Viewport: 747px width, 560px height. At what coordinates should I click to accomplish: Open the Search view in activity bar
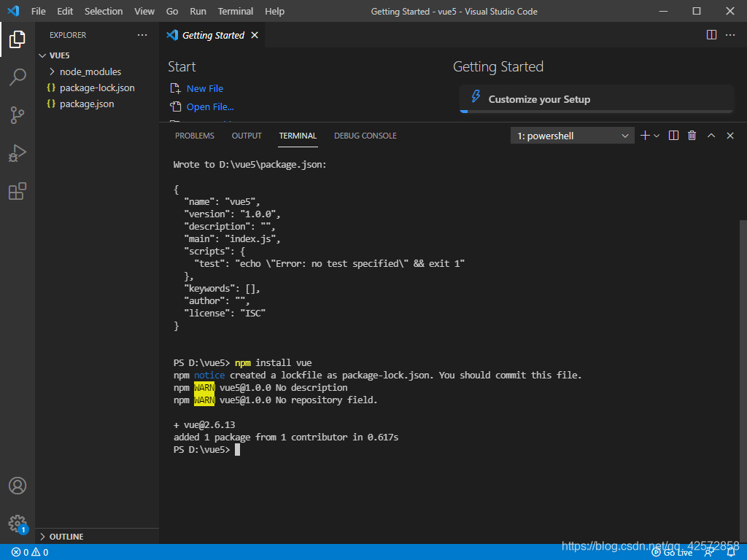(18, 77)
